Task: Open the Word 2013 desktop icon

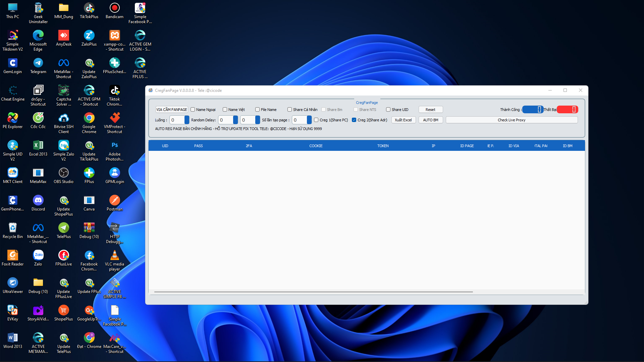Action: (x=12, y=341)
